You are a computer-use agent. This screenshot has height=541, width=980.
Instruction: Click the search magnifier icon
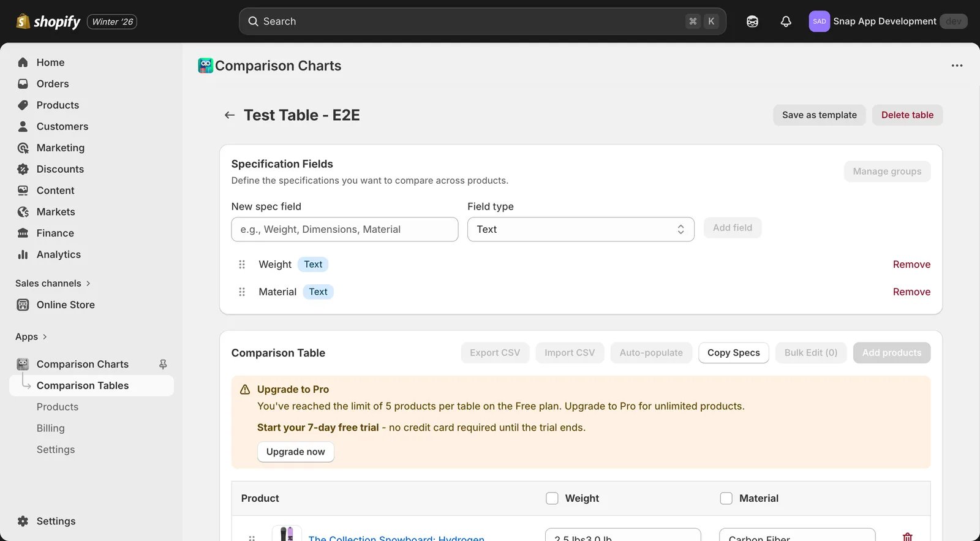253,21
